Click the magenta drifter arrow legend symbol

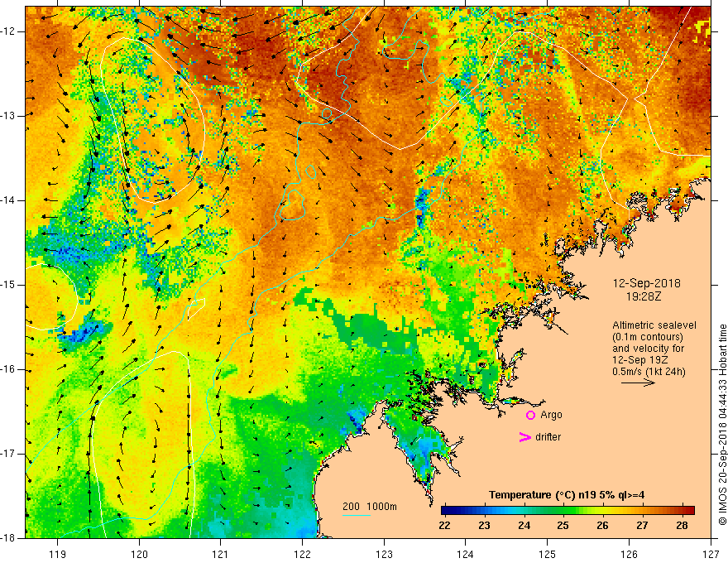pyautogui.click(x=525, y=437)
